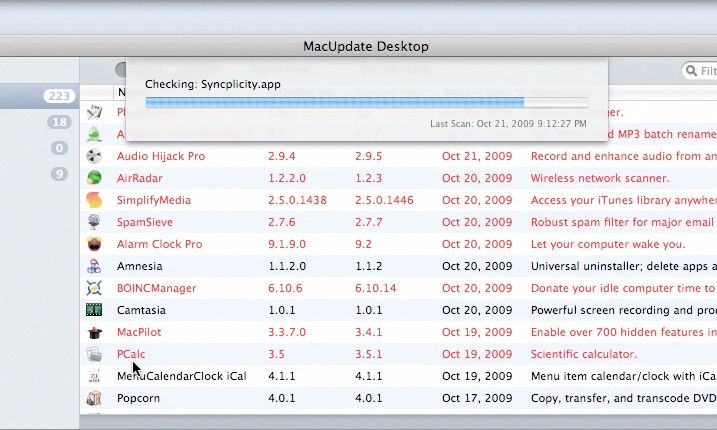Select the Amnesia app name
717x430 pixels.
click(x=139, y=266)
